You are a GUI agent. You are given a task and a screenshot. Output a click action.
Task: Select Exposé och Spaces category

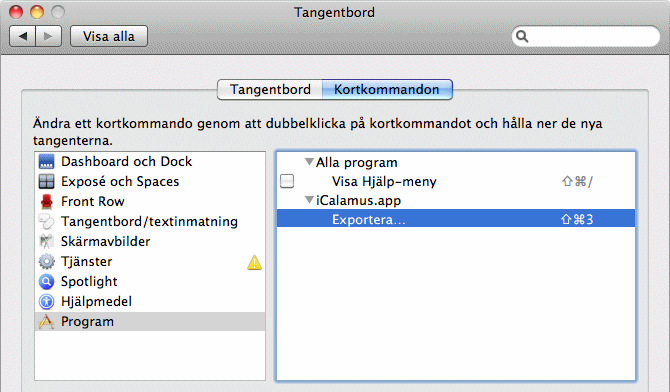(x=150, y=182)
